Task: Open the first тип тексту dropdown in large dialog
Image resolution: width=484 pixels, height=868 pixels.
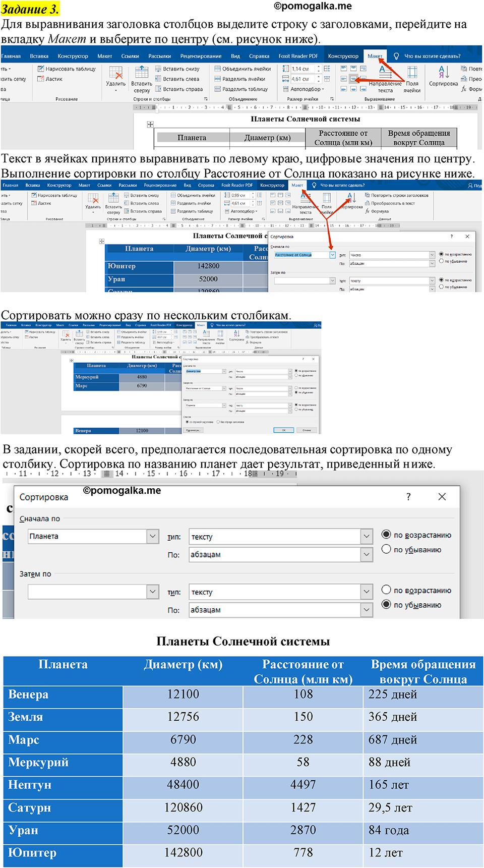Action: [367, 537]
